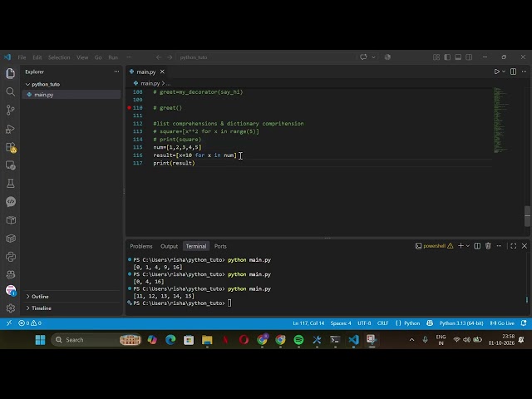The image size is (532, 399).
Task: Change line endings via CRLF
Action: tap(382, 323)
